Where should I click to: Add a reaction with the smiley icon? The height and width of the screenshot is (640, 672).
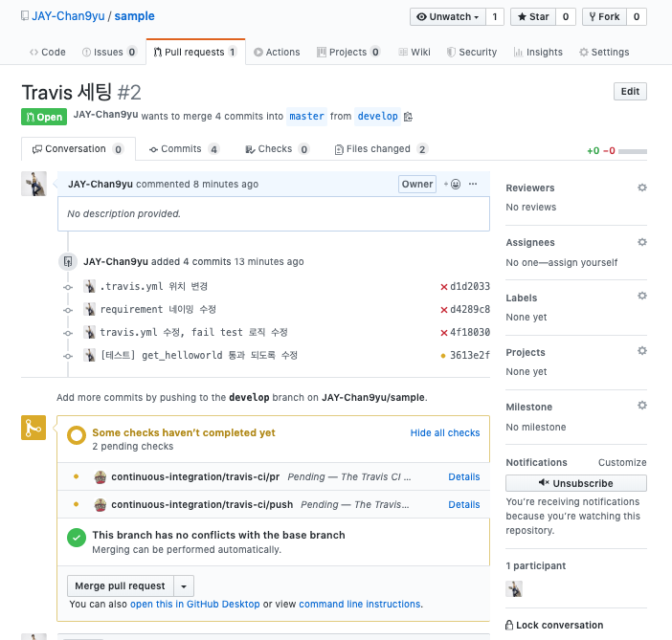453,185
